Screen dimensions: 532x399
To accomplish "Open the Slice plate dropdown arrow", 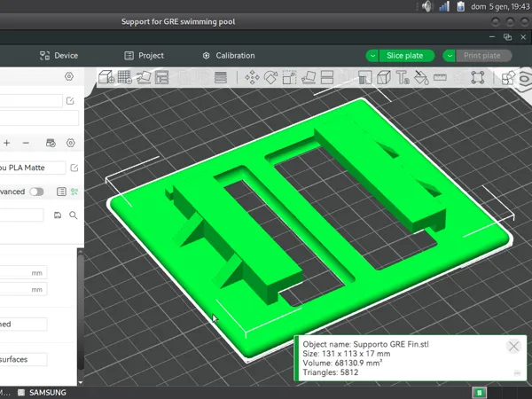I will pos(372,56).
